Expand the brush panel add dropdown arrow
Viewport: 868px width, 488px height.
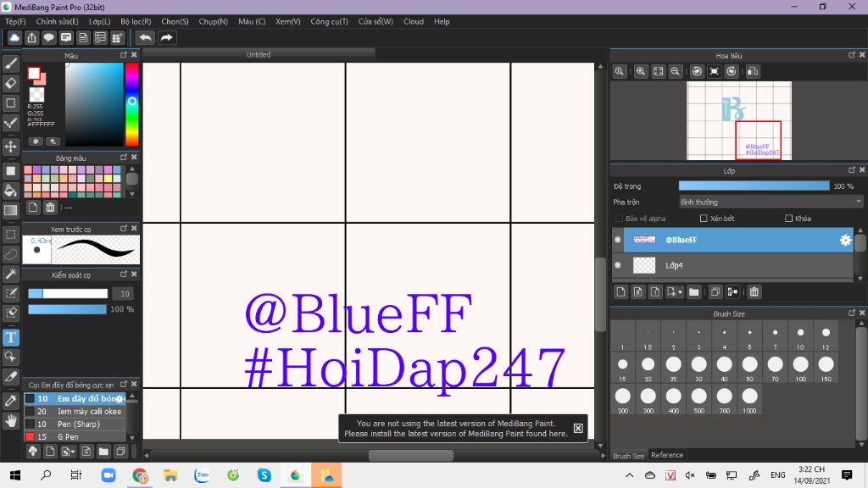73,452
